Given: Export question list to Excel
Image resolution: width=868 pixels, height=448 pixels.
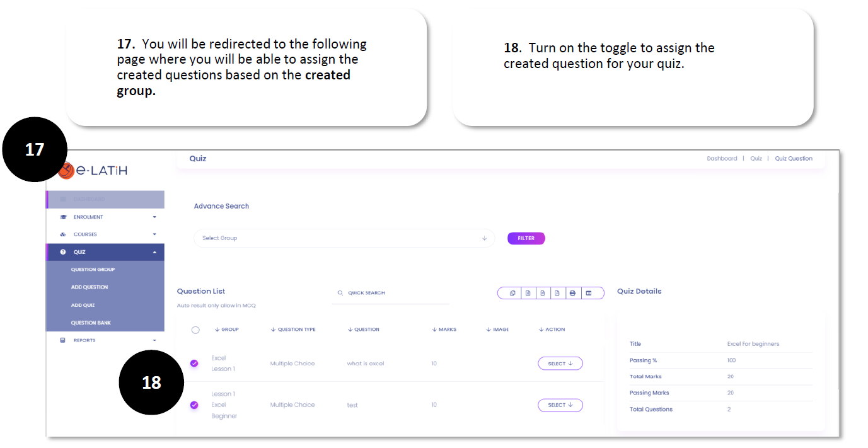Looking at the screenshot, I should (x=528, y=293).
